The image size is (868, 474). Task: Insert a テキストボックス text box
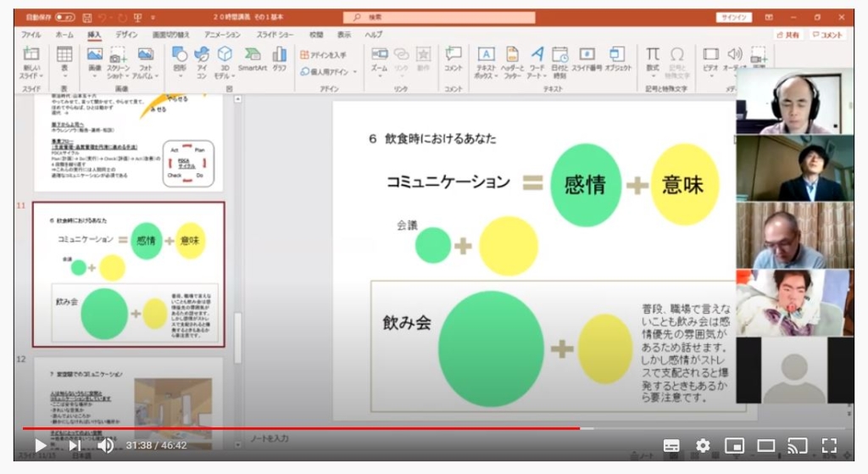coord(486,62)
